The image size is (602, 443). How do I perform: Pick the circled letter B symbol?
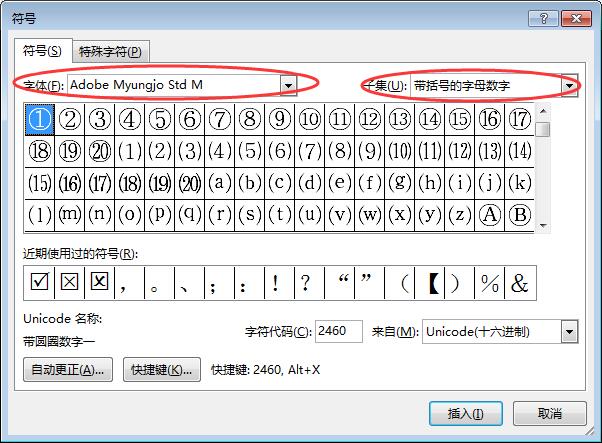click(x=520, y=215)
